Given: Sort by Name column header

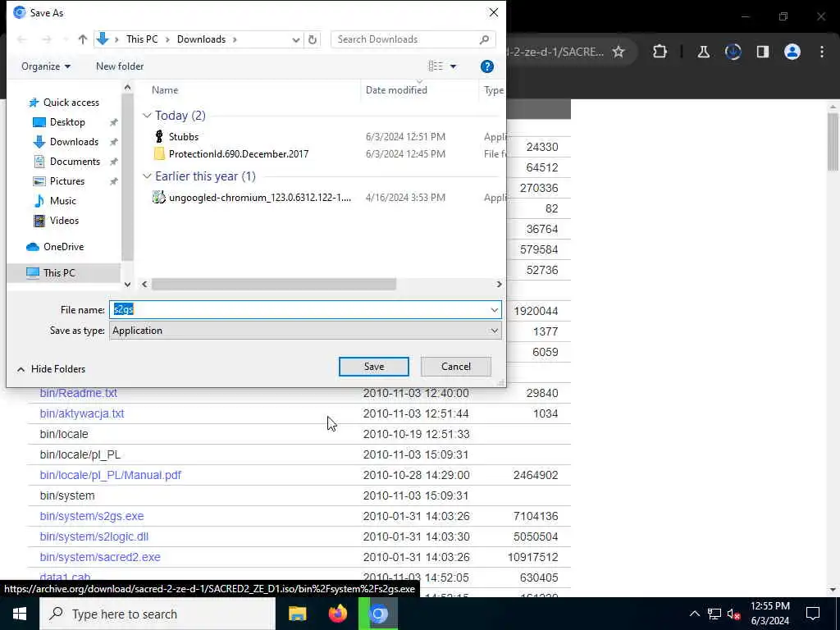Looking at the screenshot, I should pos(164,90).
